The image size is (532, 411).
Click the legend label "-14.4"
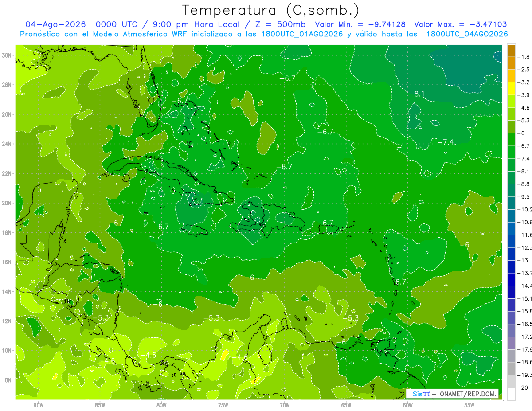tap(524, 286)
